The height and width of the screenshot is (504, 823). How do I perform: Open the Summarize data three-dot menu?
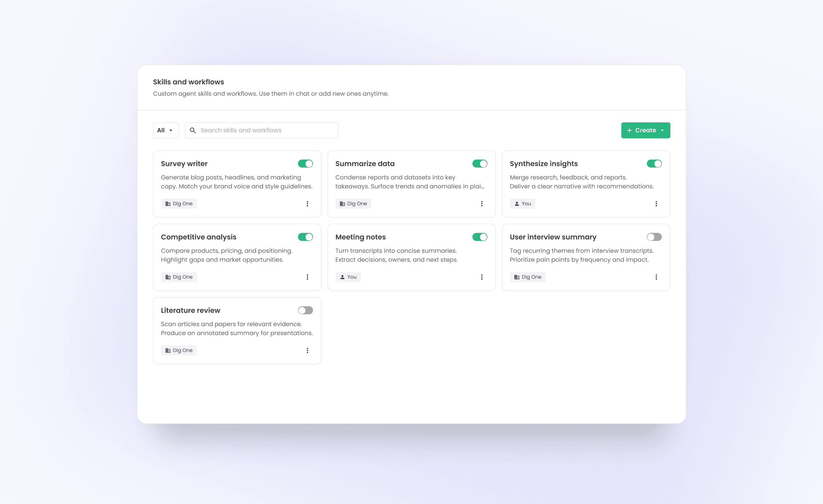(x=482, y=204)
